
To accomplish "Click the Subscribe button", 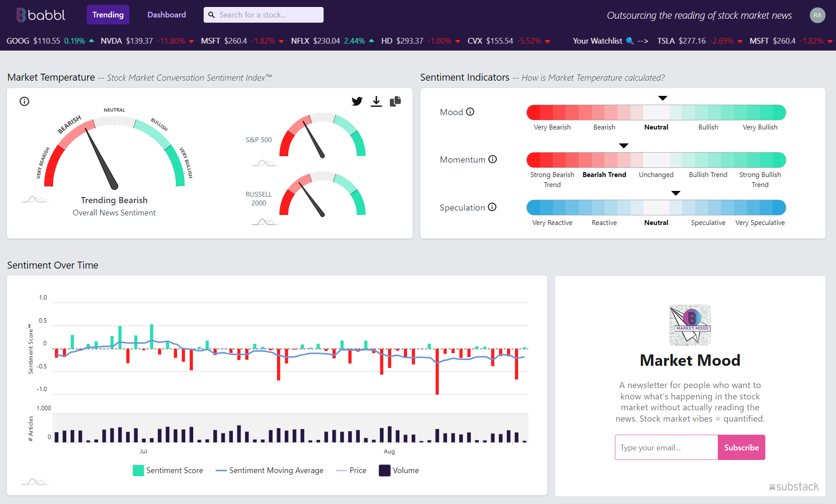I will click(x=741, y=447).
